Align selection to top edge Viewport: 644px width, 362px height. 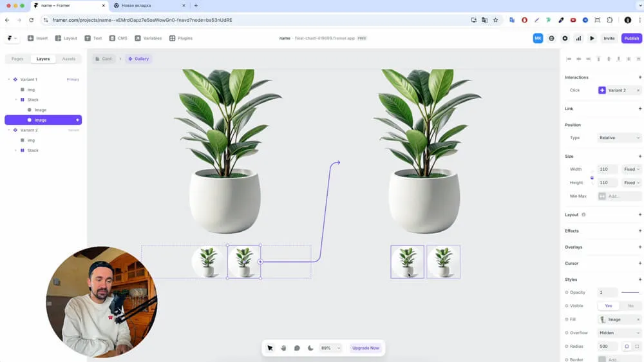(599, 59)
